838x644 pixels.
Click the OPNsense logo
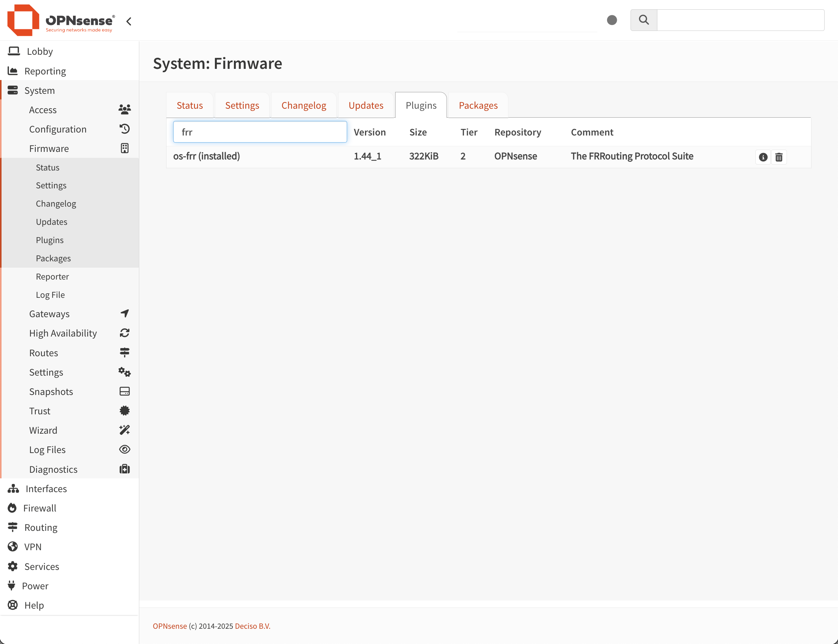click(61, 21)
